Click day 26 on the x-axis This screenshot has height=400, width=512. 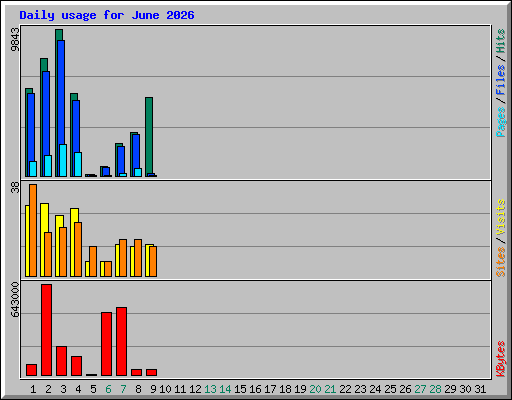[405, 389]
